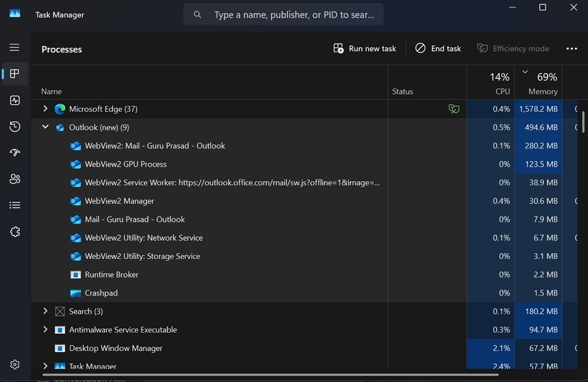588x382 pixels.
Task: Select the WebView2: Mail - Guru Prasad - Outlook row
Action: 304,145
